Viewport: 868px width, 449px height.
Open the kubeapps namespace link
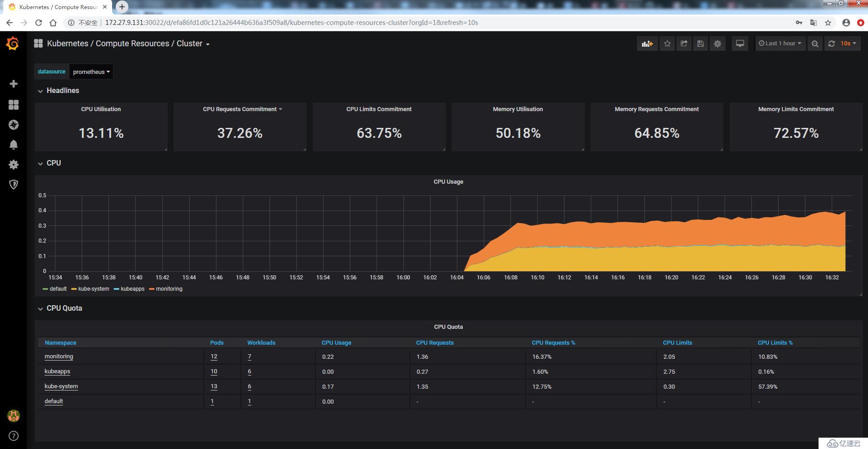point(57,371)
